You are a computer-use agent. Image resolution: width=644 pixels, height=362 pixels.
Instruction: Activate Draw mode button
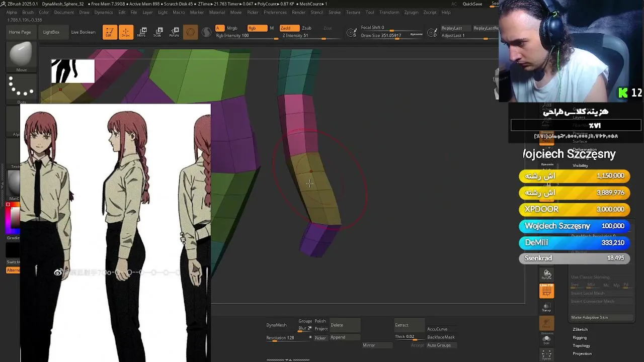point(126,32)
